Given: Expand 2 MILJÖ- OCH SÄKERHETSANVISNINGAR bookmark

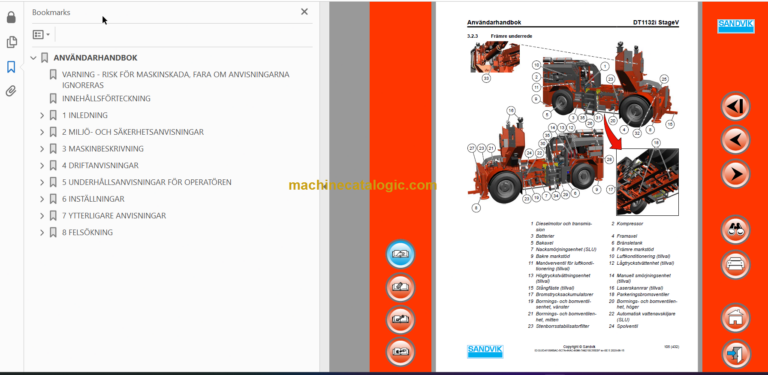Looking at the screenshot, I should click(x=42, y=132).
